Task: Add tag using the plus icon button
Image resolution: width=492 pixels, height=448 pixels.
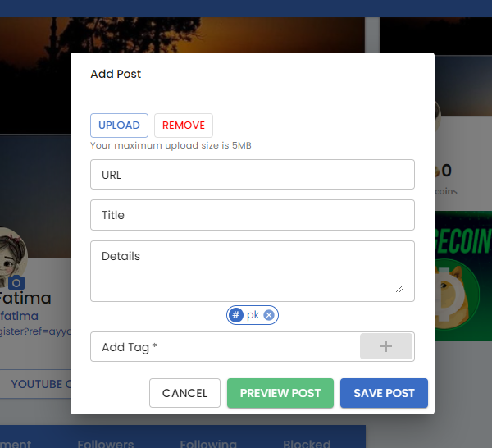Action: 386,346
